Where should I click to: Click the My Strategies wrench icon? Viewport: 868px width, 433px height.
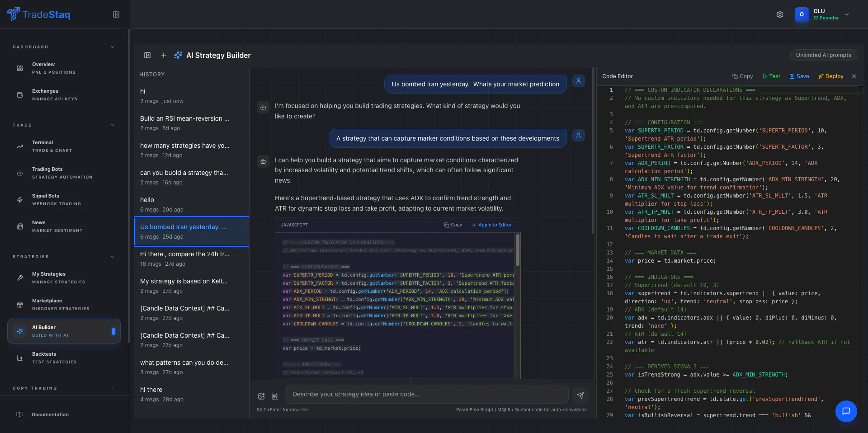pos(20,278)
